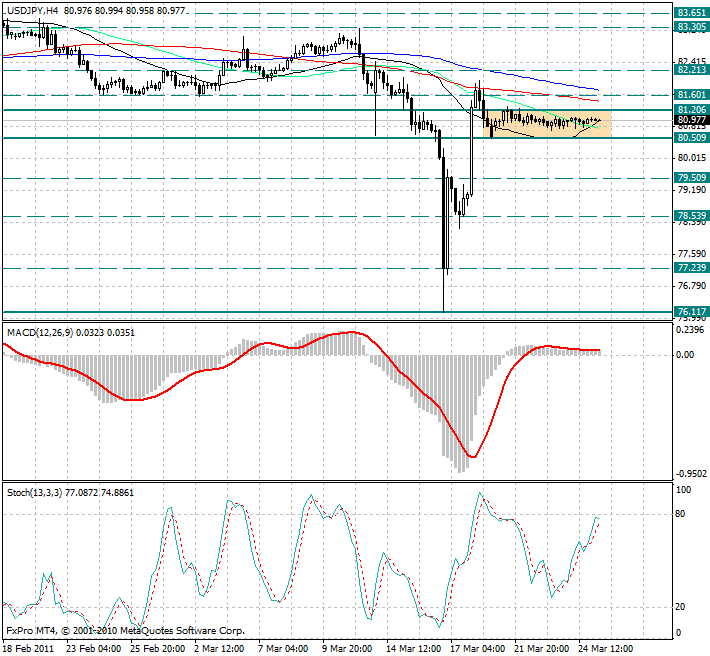
Task: Click the 81.601 resistance level label
Action: tap(691, 95)
